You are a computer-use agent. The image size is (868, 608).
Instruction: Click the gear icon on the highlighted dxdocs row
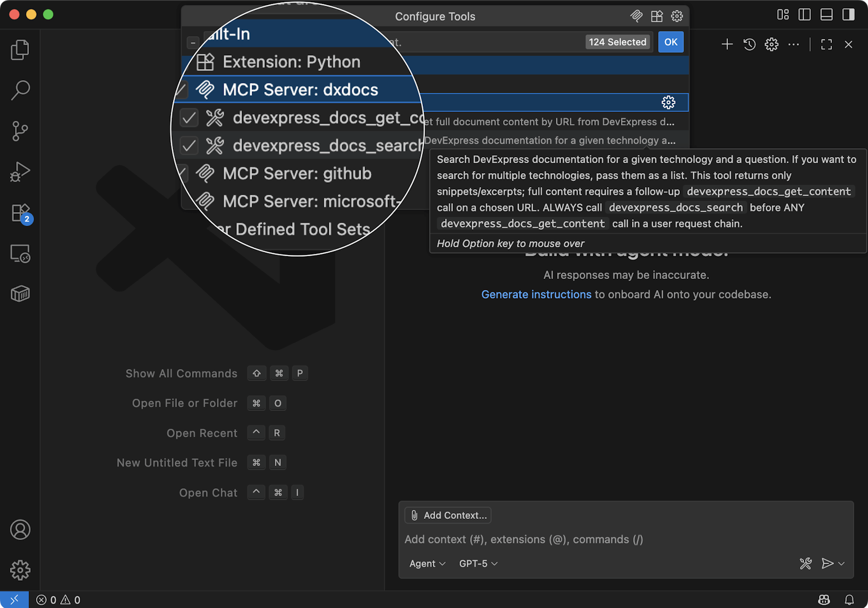coord(668,102)
